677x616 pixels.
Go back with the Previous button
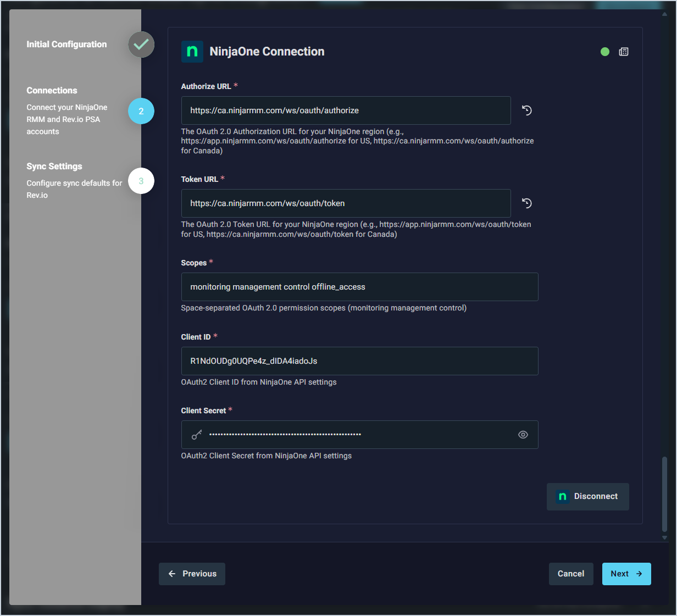(192, 574)
